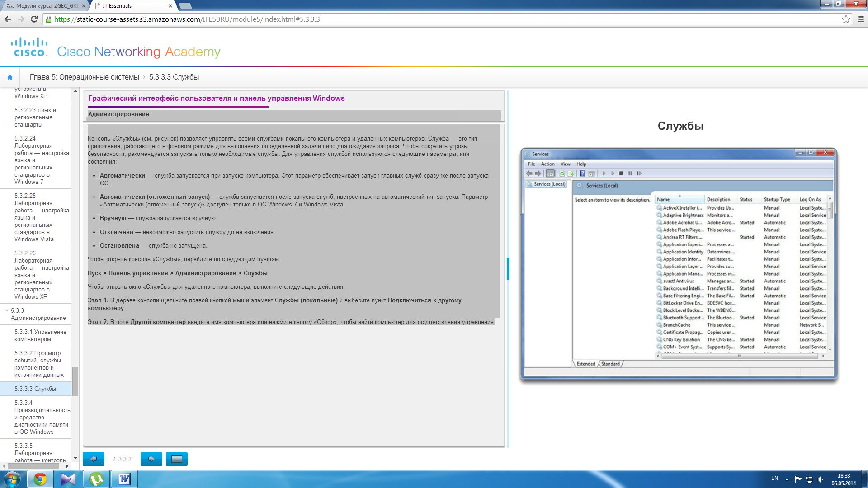Open 5.3.2.23 Язык и региональные стандарты
Screen dimensions: 868x488
point(36,117)
